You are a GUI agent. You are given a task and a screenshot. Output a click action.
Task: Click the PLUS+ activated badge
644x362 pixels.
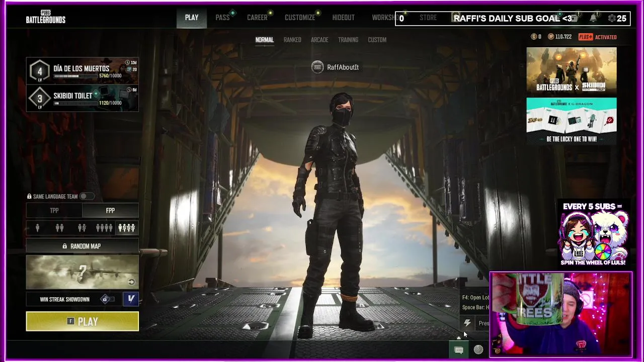click(x=597, y=37)
